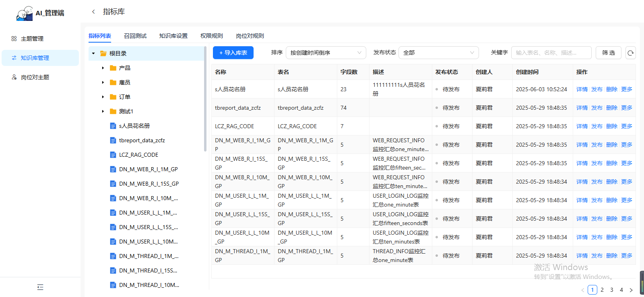This screenshot has height=297, width=644.
Task: Collapse the 根目录 root node
Action: [x=93, y=53]
